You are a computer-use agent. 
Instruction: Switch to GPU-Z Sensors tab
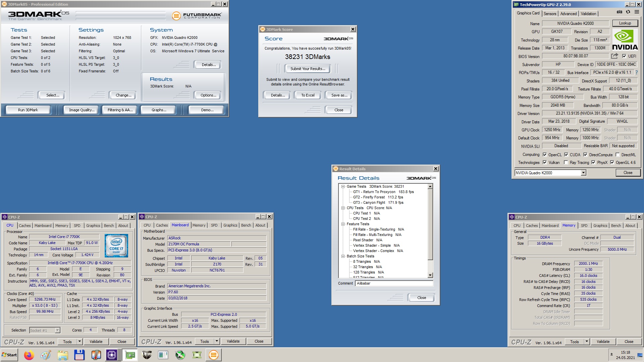(550, 14)
